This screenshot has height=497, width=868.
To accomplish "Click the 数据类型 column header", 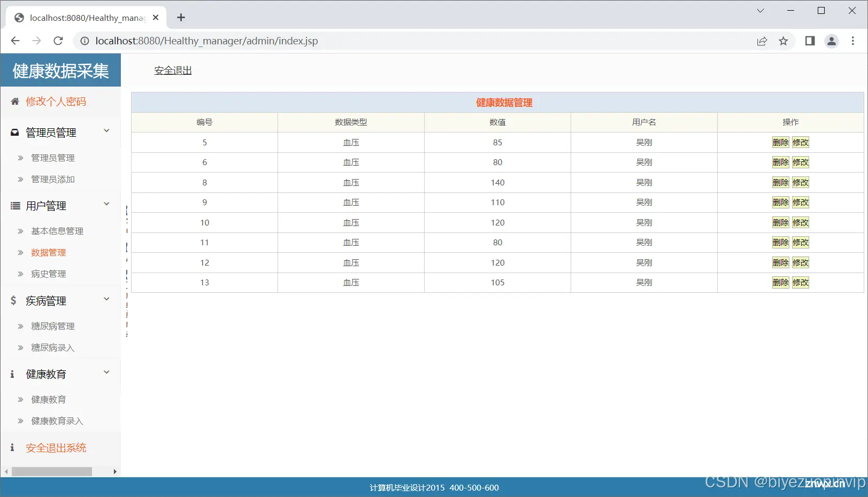I will pos(351,122).
